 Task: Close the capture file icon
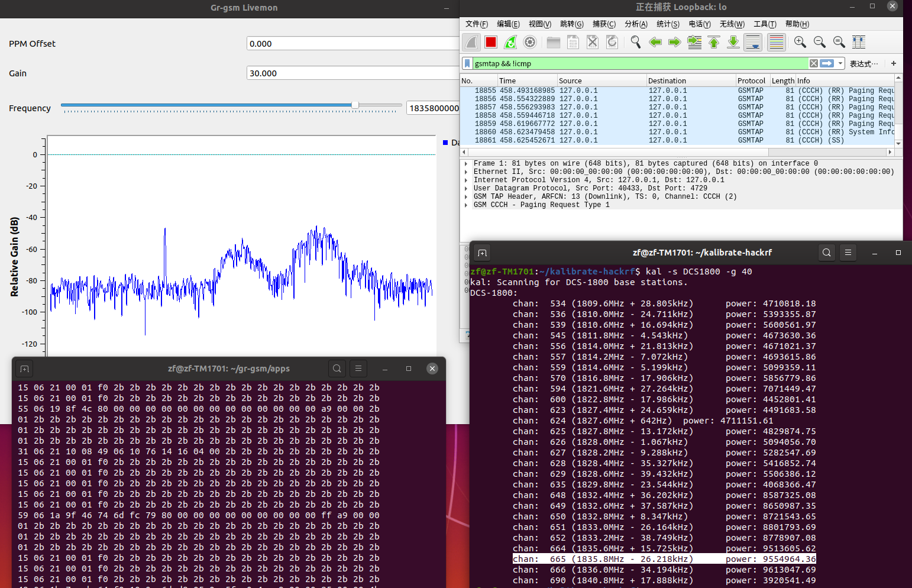click(593, 42)
